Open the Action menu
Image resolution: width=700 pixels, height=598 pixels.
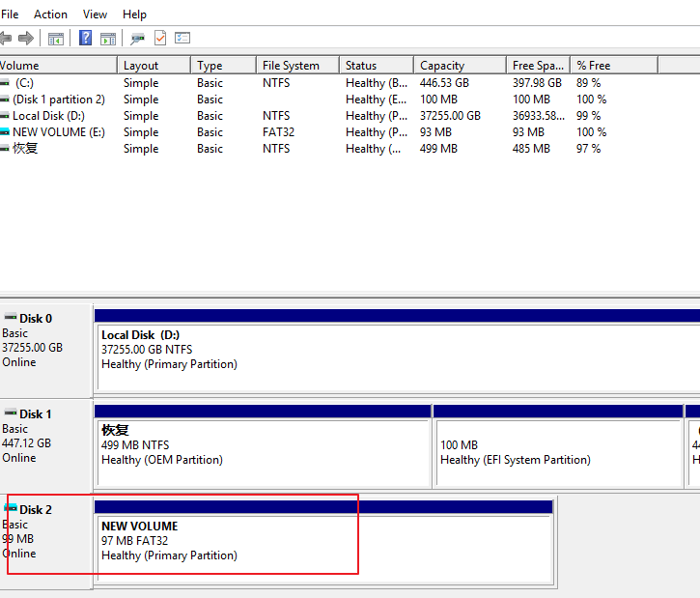tap(50, 14)
